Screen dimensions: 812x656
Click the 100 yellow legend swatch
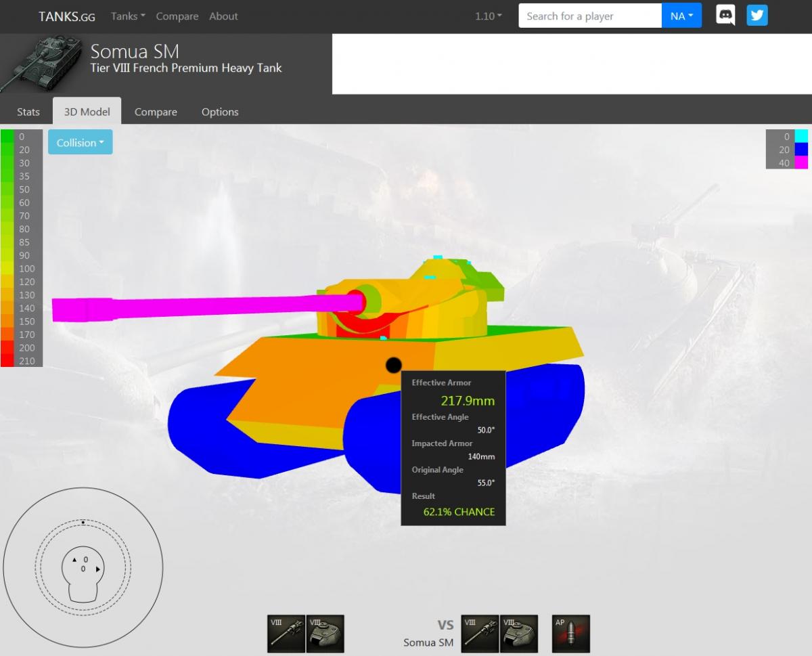click(x=7, y=269)
